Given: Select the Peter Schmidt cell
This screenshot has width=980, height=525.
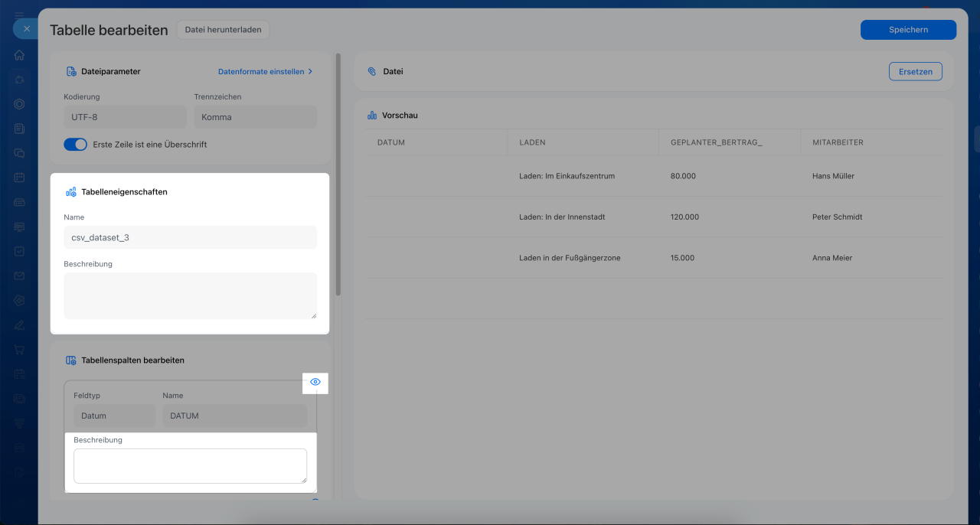Looking at the screenshot, I should click(837, 217).
